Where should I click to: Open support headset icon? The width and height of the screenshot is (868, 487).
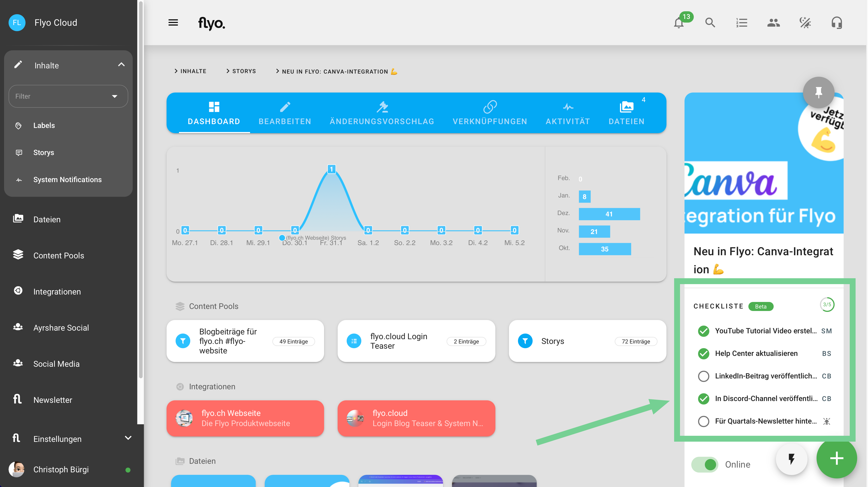[837, 23]
